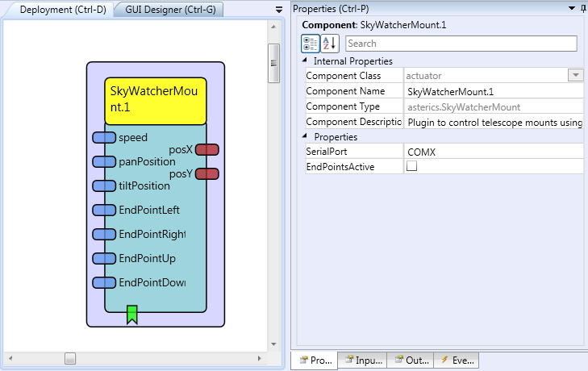Click the SerialPort COMX value field

pyautogui.click(x=494, y=152)
